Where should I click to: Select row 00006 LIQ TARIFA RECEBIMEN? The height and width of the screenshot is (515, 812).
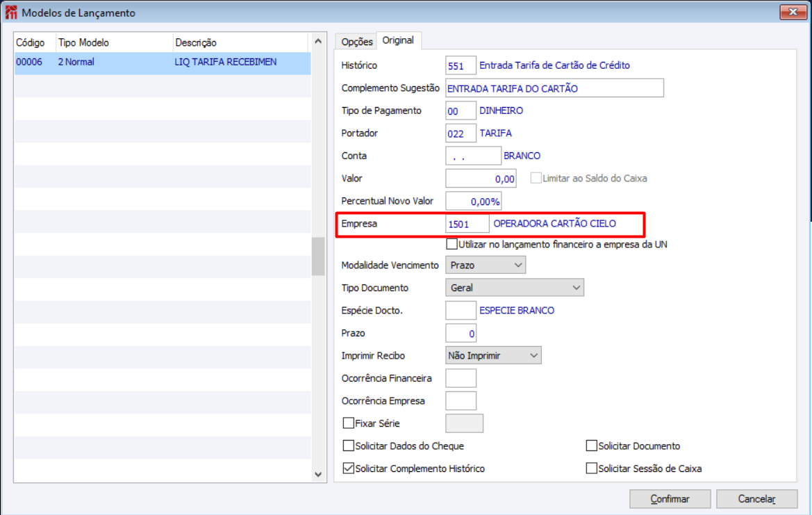click(163, 63)
